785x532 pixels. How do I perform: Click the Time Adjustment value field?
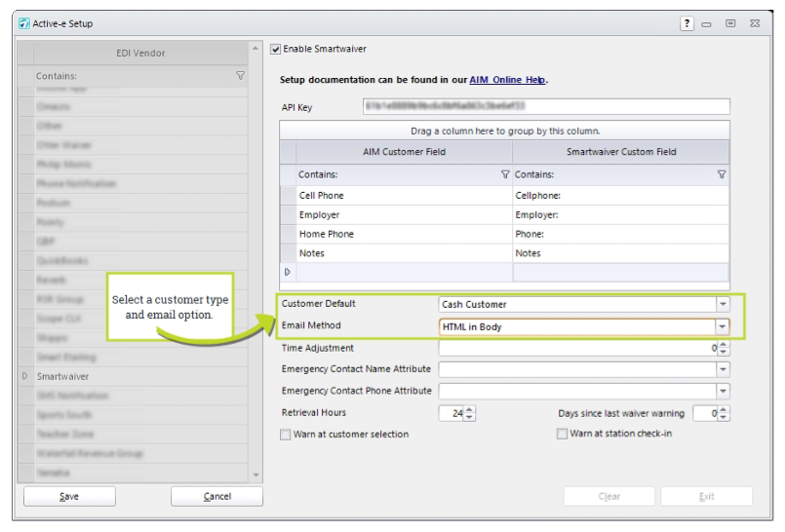(x=577, y=348)
